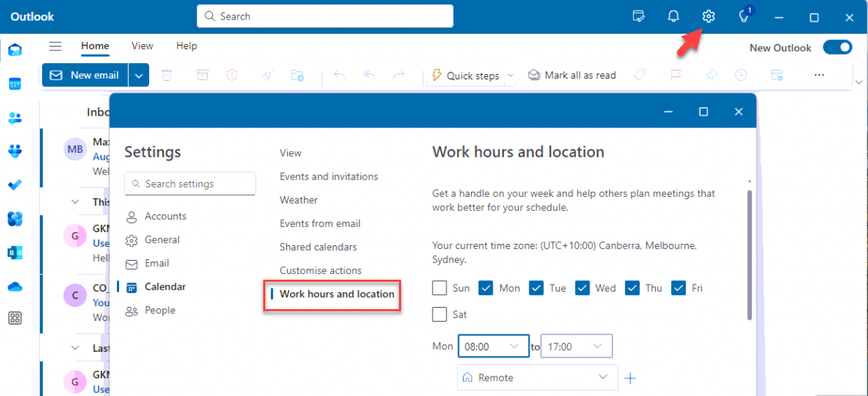Collapse the 'This' mail group chevron
868x396 pixels.
(x=76, y=202)
